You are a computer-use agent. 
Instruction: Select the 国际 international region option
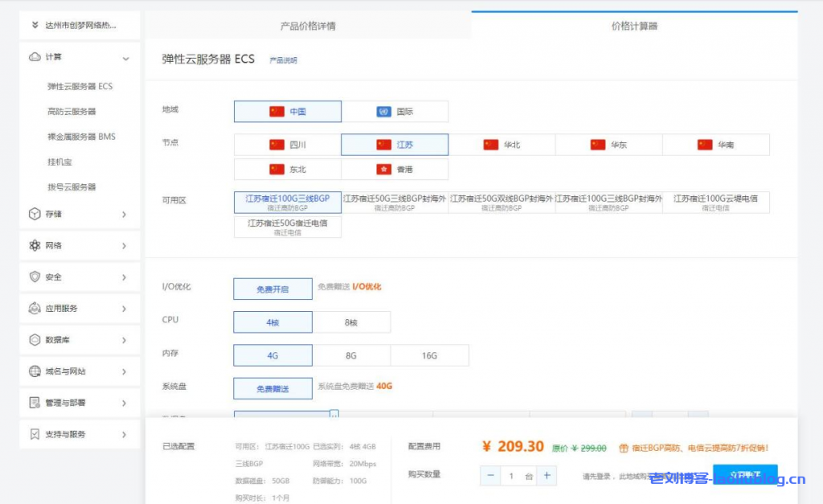click(x=394, y=112)
